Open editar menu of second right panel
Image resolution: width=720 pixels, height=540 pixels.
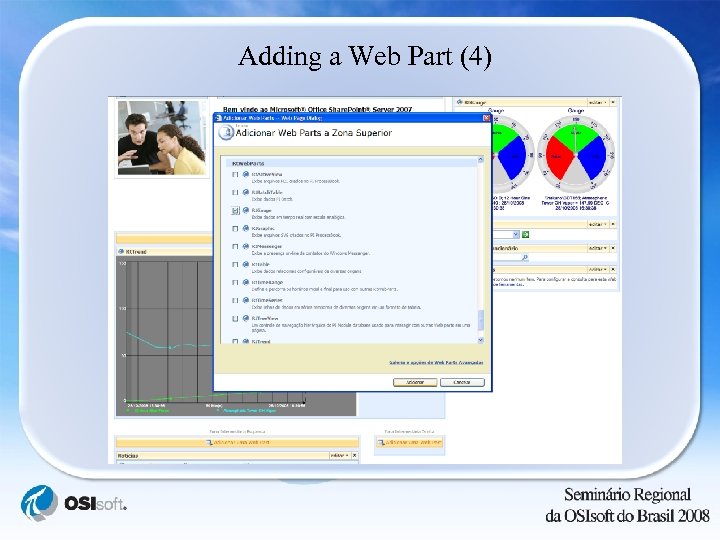pyautogui.click(x=598, y=225)
